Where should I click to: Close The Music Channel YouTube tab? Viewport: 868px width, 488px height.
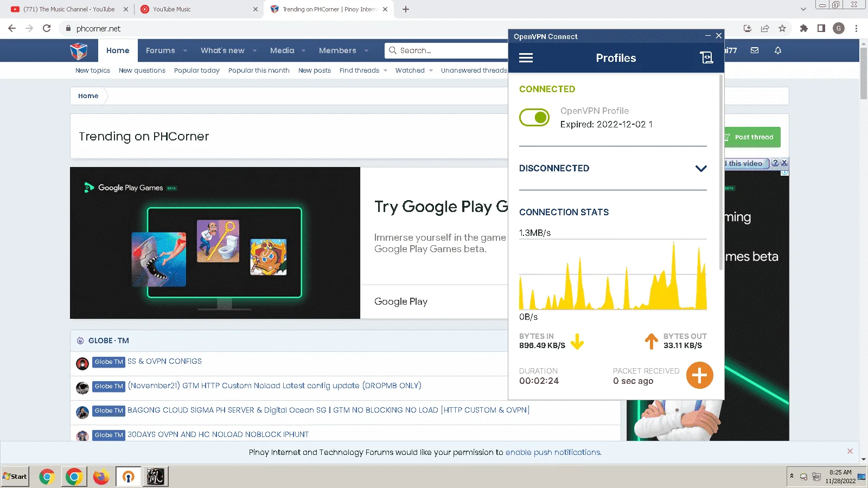tap(126, 9)
